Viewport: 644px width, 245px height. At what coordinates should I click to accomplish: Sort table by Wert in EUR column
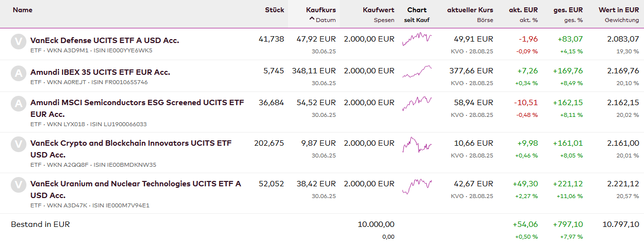pos(619,10)
